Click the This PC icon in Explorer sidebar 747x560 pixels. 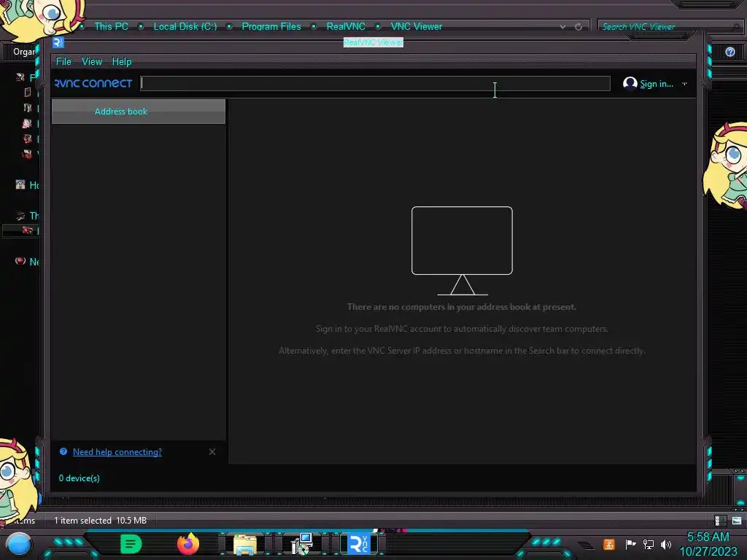point(20,216)
